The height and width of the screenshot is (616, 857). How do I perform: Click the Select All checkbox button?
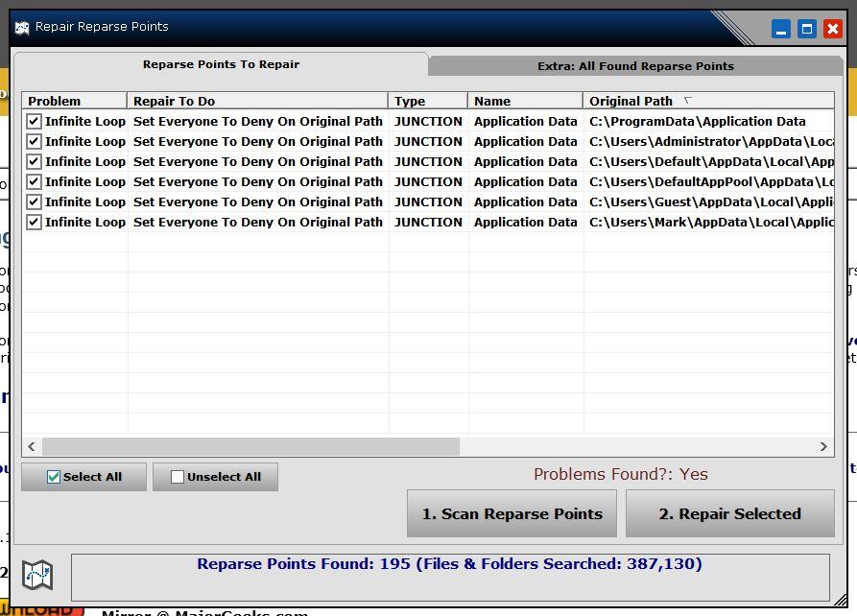tap(83, 477)
